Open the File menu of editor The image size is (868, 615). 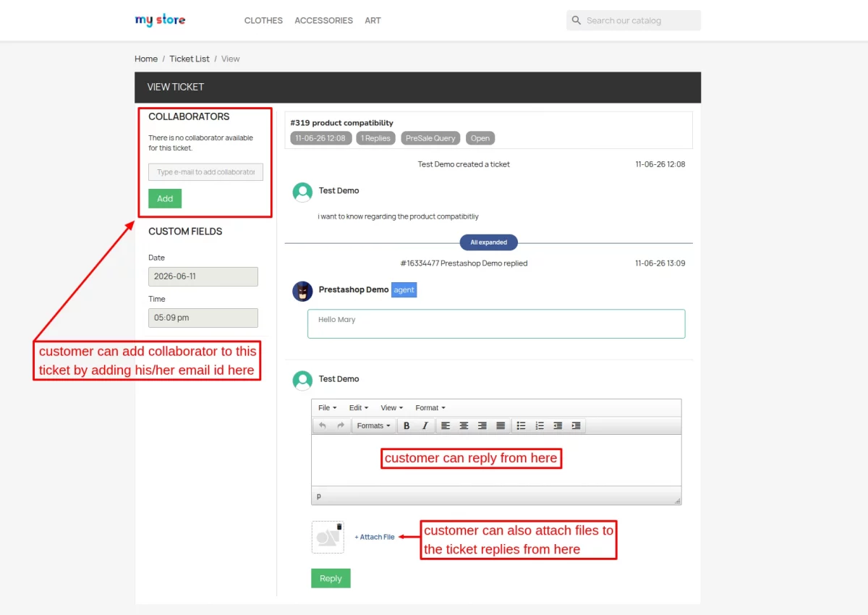(327, 407)
